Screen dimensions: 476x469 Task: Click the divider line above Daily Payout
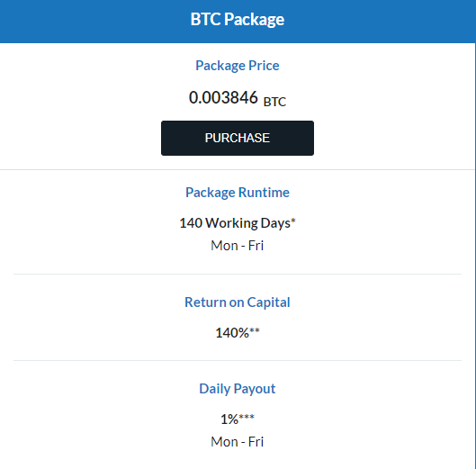pos(238,361)
